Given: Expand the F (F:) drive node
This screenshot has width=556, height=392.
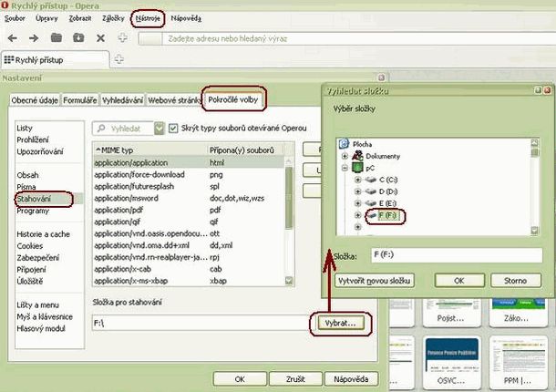Looking at the screenshot, I should click(x=358, y=215).
